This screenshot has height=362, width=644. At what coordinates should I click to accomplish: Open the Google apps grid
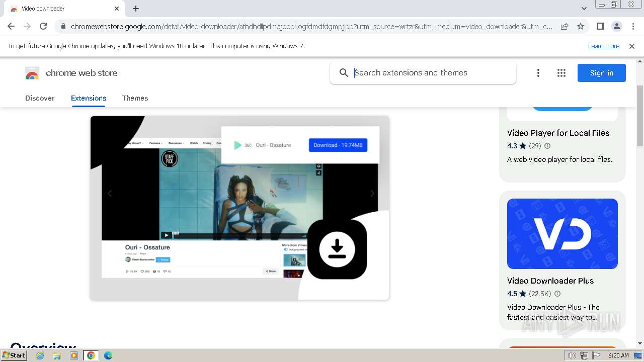pyautogui.click(x=561, y=73)
